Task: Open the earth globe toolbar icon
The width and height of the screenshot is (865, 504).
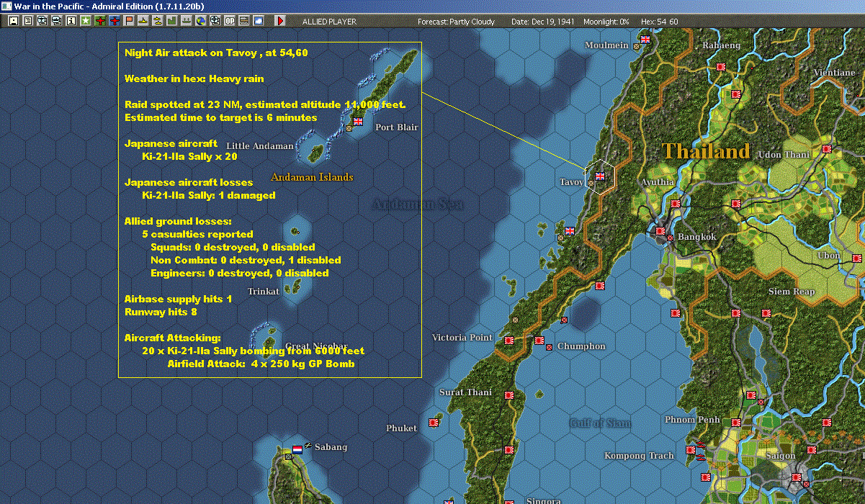Action: pyautogui.click(x=200, y=21)
